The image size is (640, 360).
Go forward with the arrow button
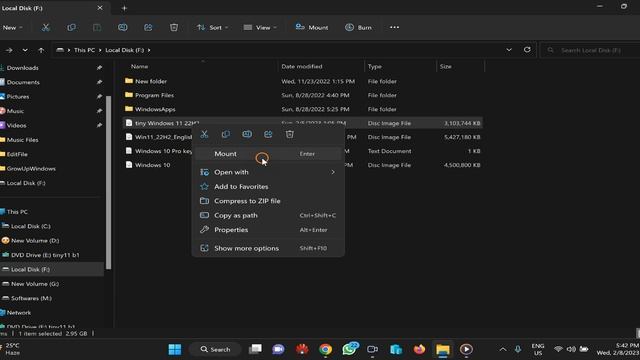click(x=9, y=50)
